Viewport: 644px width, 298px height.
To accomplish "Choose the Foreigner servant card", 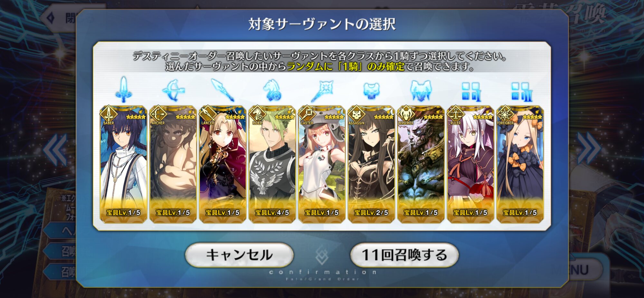I will [x=520, y=164].
